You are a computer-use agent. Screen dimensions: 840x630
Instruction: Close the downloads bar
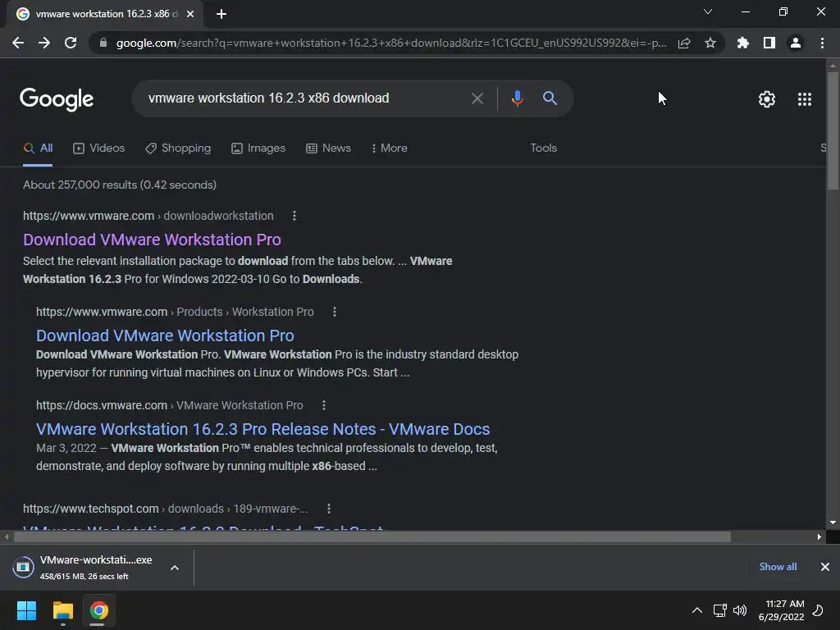(825, 567)
